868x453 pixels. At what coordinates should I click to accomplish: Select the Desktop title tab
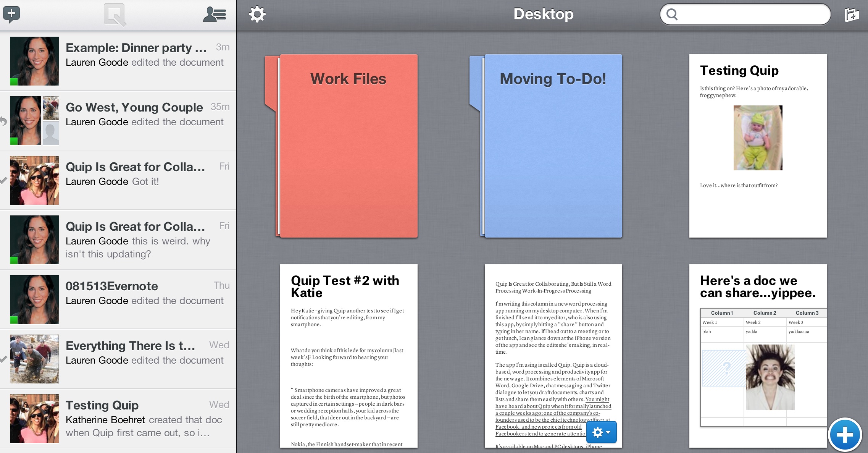tap(544, 14)
